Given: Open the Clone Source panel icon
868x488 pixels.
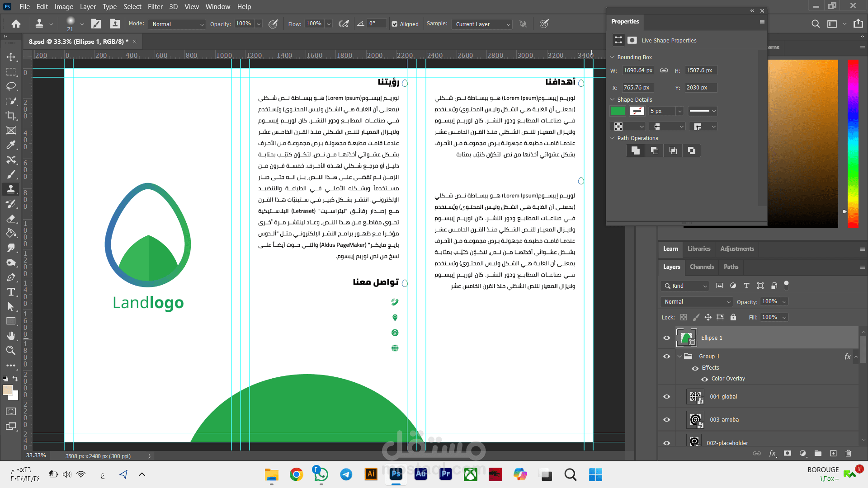Looking at the screenshot, I should click(115, 24).
